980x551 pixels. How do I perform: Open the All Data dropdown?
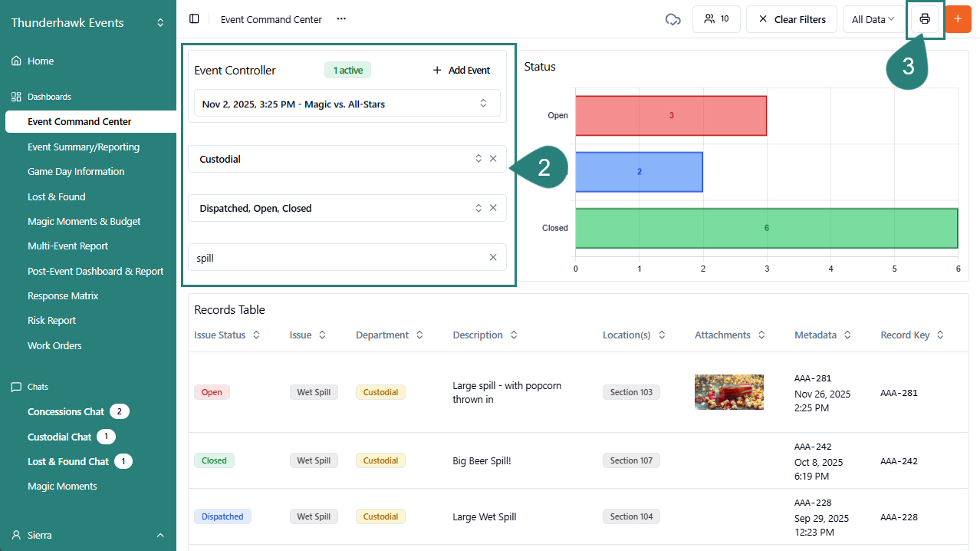click(873, 19)
